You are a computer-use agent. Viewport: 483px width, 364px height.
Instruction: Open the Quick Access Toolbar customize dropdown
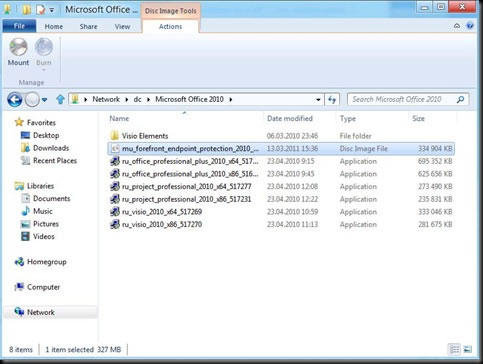pos(52,10)
